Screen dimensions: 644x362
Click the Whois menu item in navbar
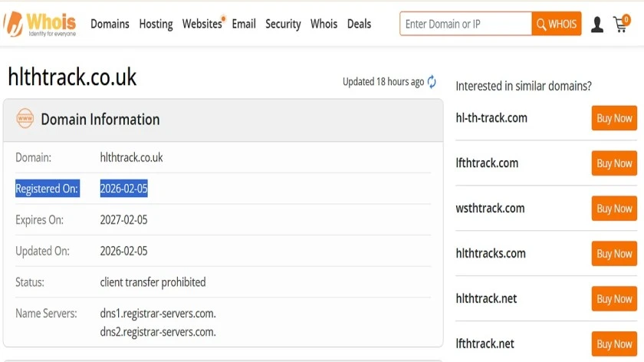[324, 24]
